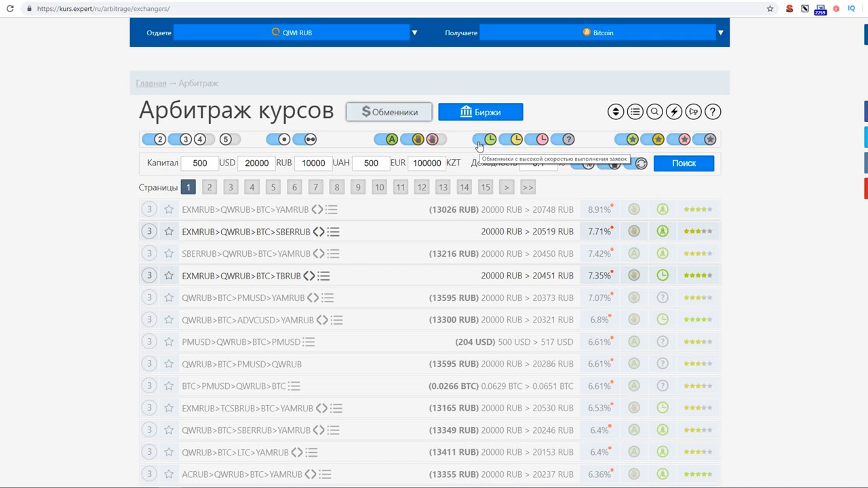868x488 pixels.
Task: Toggle the green star rating filter
Action: point(627,139)
